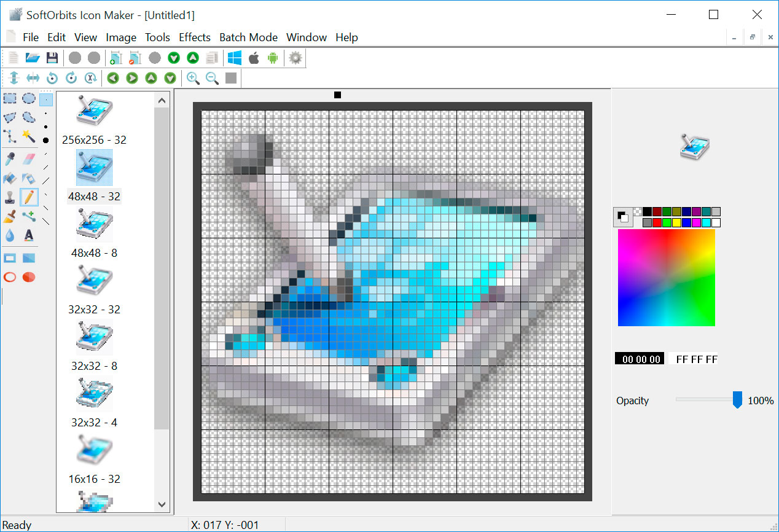
Task: Zoom in on the canvas
Action: pos(194,78)
